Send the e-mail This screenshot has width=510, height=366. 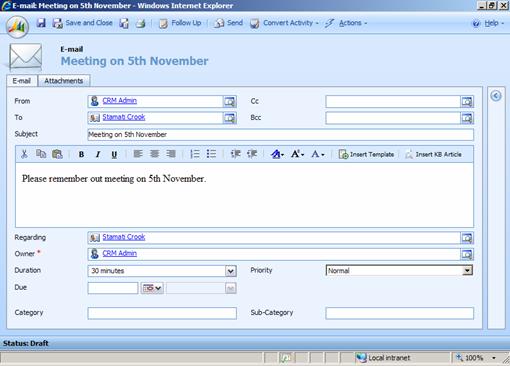[228, 23]
